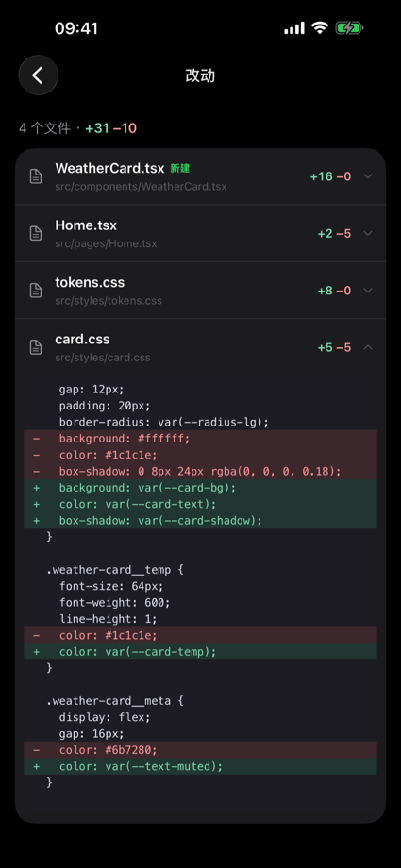Tap path src/components/WeatherCard.tsx
Screen dimensions: 401x868
tap(141, 187)
